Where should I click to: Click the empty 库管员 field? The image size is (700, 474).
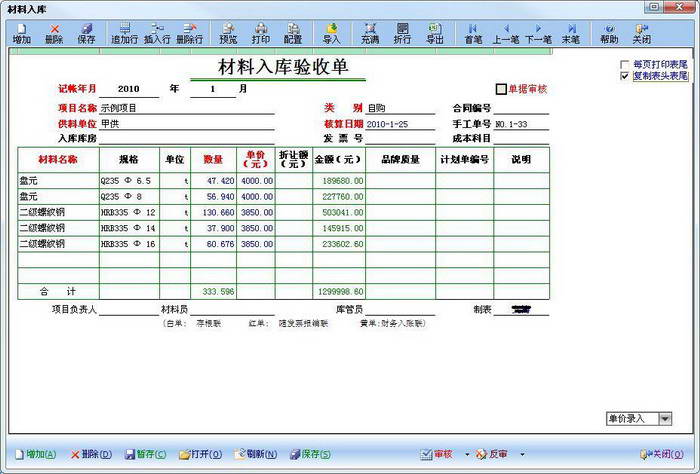point(400,309)
